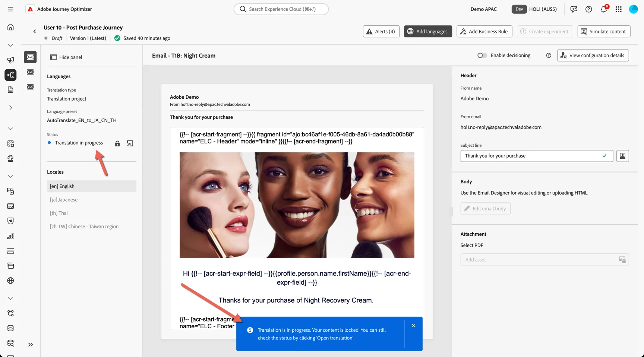
Task: Click the Search Experience Cloud field
Action: click(x=281, y=9)
